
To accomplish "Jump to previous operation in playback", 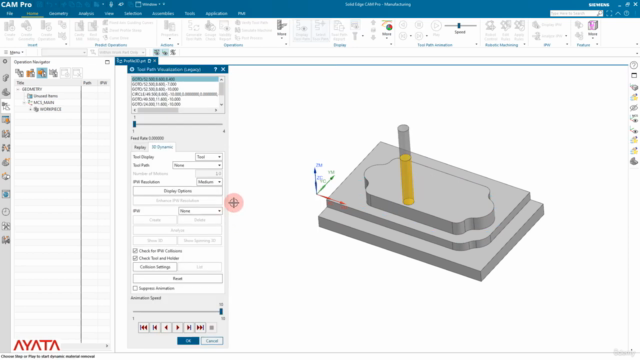I will pyautogui.click(x=155, y=327).
